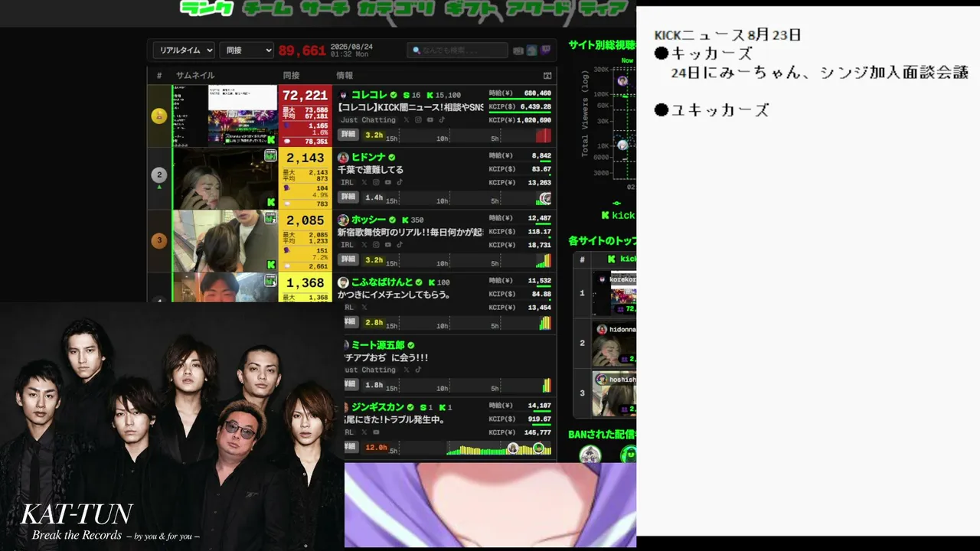The height and width of the screenshot is (551, 980).
Task: Open ホッシー's YouTube icon
Action: tap(388, 246)
